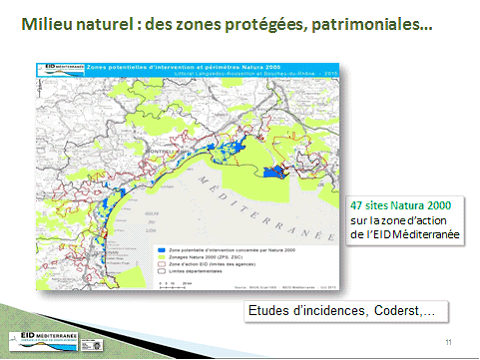Click slide page number 11
480x360 pixels.
coord(448,342)
